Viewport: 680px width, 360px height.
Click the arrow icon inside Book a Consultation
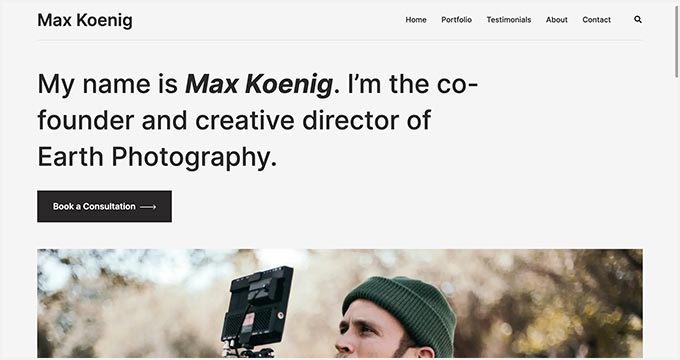point(148,207)
